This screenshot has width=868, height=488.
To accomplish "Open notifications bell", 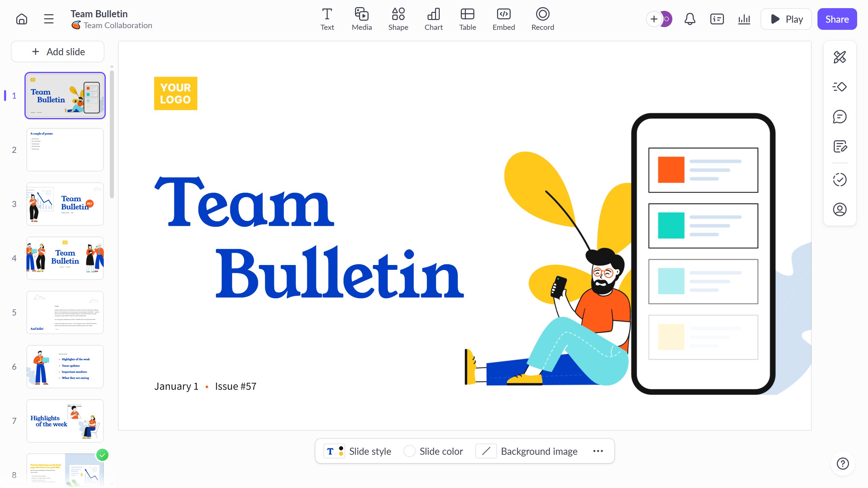I will click(x=690, y=19).
